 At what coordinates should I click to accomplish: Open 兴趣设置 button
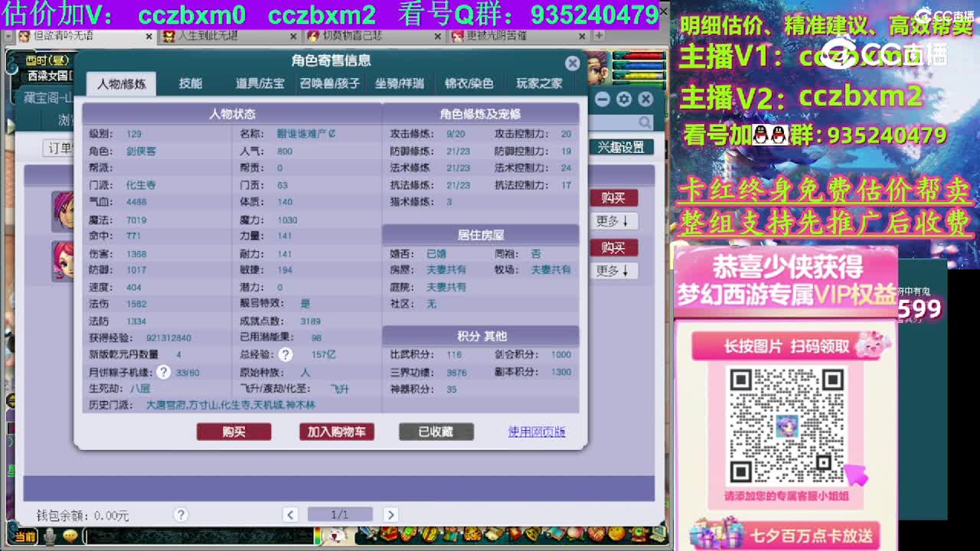tap(621, 147)
